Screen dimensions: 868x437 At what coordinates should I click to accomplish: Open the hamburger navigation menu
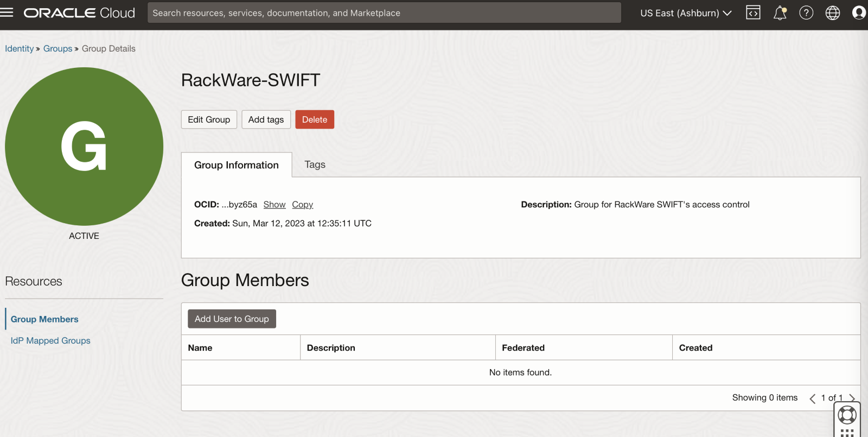click(7, 12)
